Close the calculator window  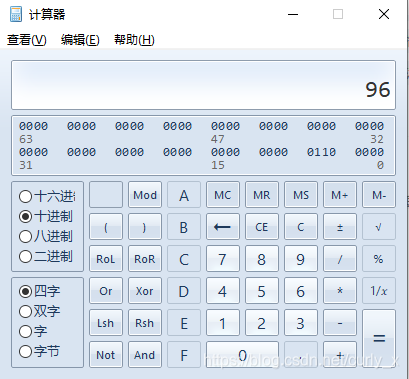(x=384, y=14)
